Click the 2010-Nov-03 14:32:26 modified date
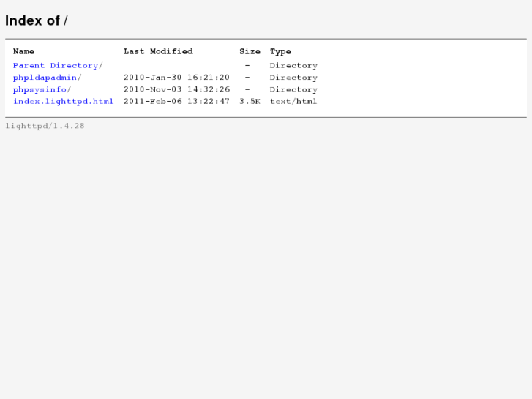The height and width of the screenshot is (399, 532). pos(176,89)
